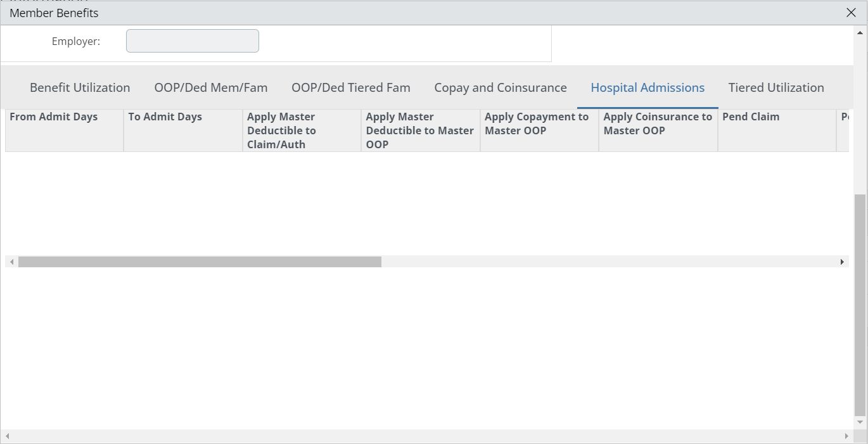Open the Tiered Utilization tab
Image resolution: width=868 pixels, height=444 pixels.
click(x=776, y=88)
